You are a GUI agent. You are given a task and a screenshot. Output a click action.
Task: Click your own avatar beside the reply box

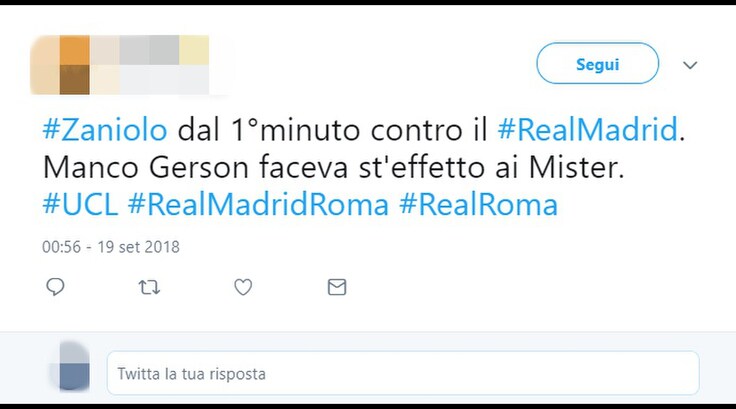(x=72, y=366)
